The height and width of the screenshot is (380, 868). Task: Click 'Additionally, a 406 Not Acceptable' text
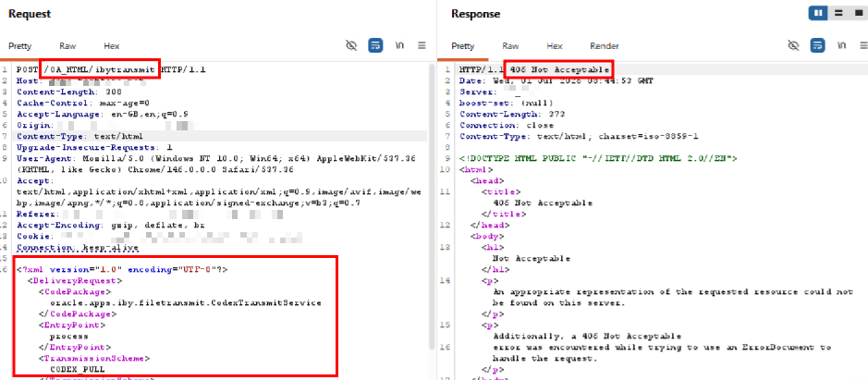click(587, 336)
